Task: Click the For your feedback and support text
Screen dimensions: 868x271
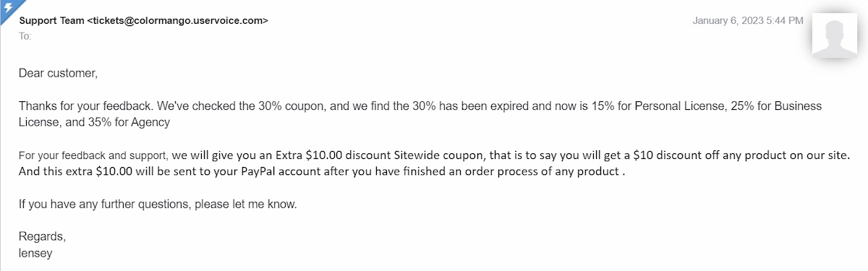Action: [x=94, y=155]
